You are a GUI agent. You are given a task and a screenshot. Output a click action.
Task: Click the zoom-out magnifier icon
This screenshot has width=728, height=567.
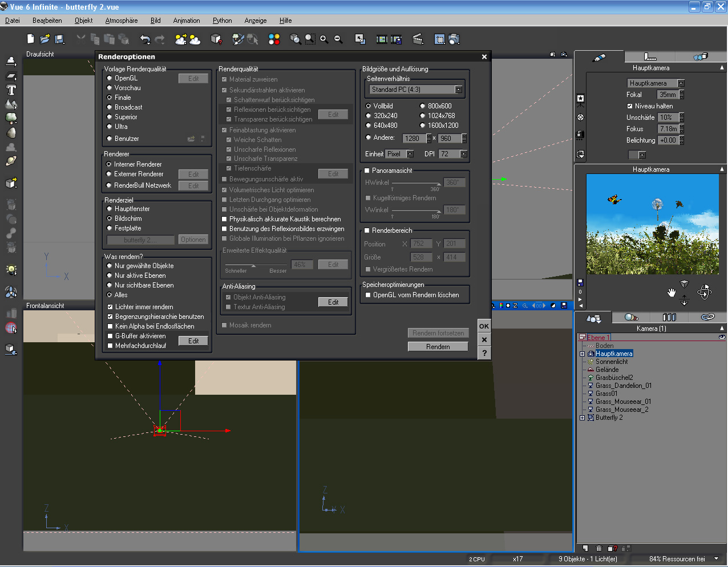[338, 39]
